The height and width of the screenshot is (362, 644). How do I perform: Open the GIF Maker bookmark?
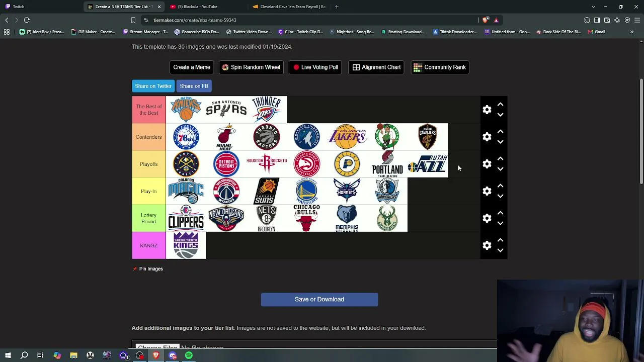[94, 32]
